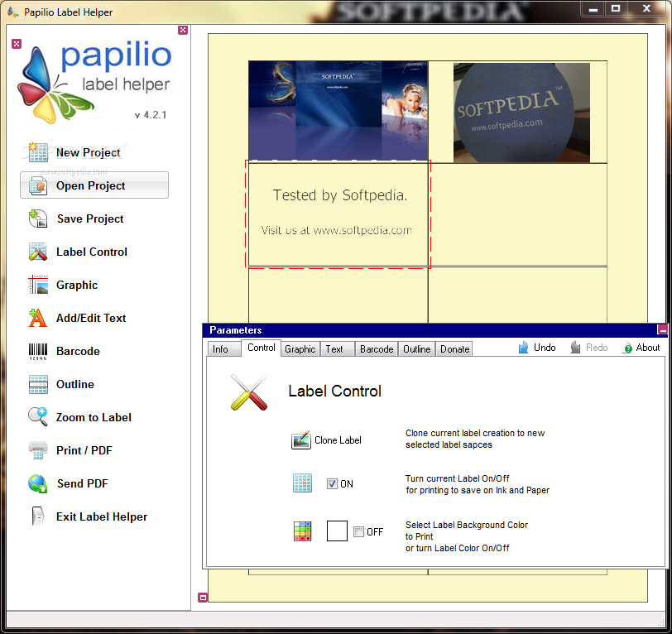Click the Redo arrow icon
The height and width of the screenshot is (634, 672).
point(575,348)
